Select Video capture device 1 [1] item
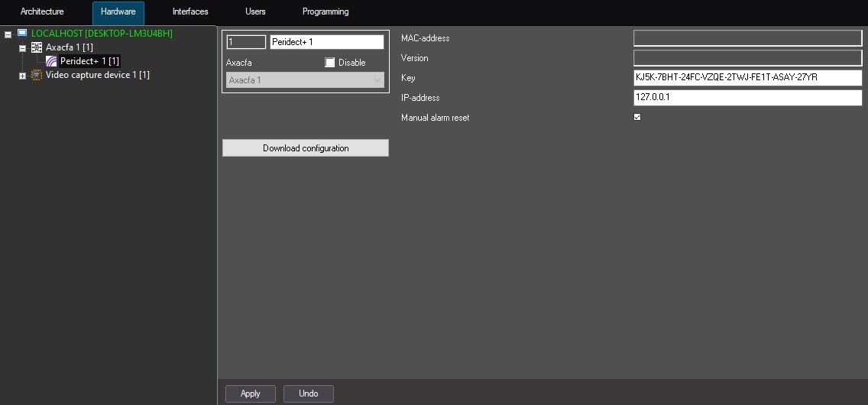Viewport: 868px width, 405px height. click(98, 75)
